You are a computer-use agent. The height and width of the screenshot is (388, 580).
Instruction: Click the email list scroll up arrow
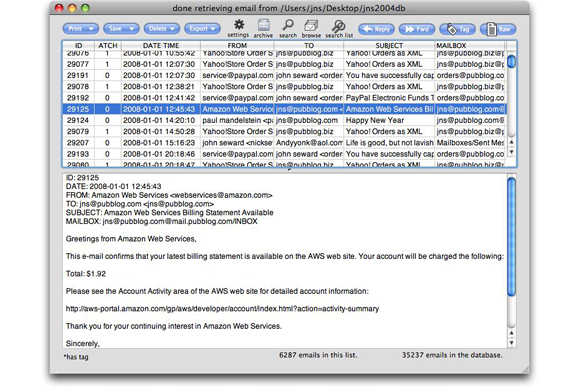(x=511, y=142)
